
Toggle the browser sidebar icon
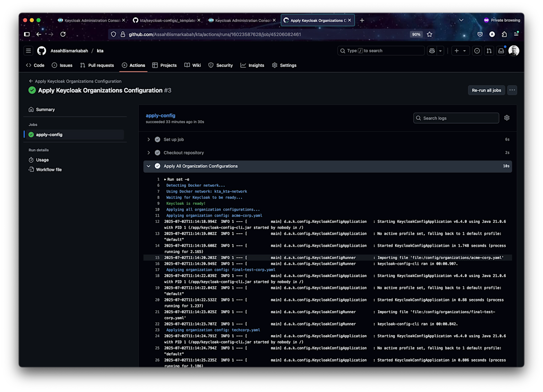click(x=27, y=34)
